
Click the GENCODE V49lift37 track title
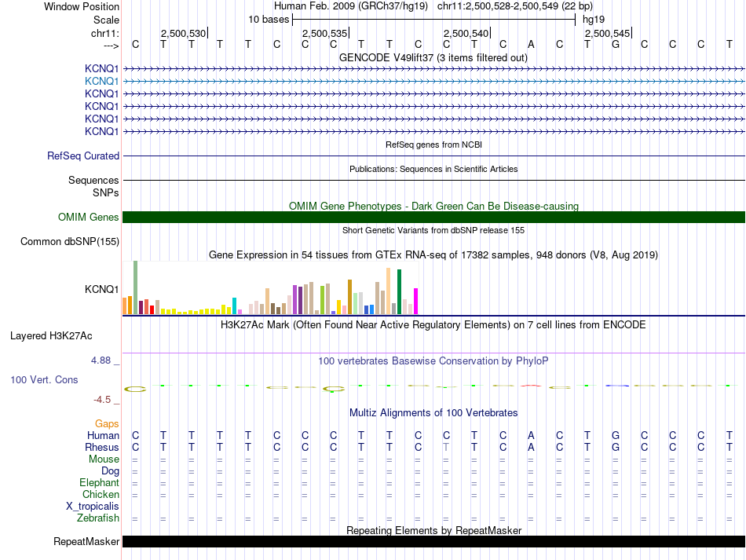433,57
